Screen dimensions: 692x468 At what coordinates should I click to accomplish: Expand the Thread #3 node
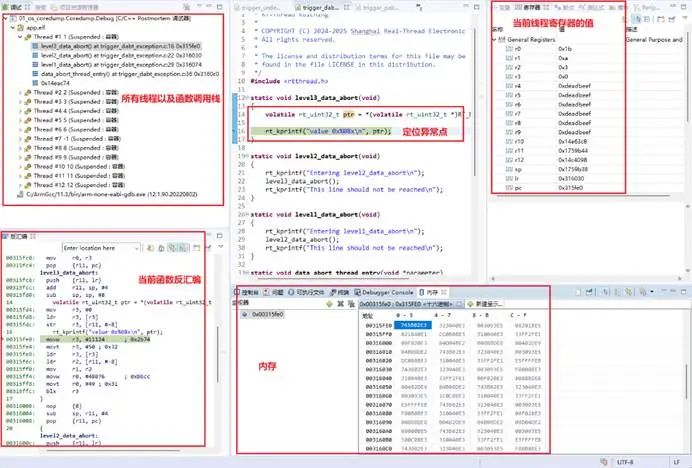(x=20, y=102)
